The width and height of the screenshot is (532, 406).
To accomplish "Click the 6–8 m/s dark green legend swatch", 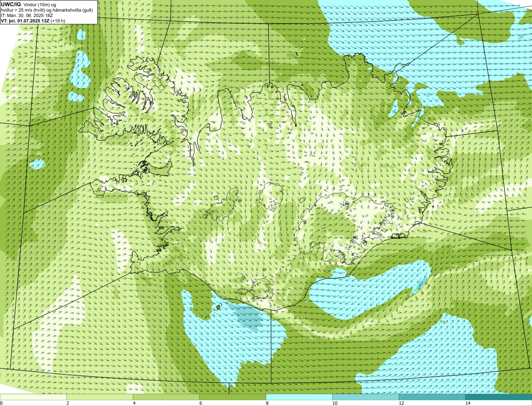I will 233,397.
